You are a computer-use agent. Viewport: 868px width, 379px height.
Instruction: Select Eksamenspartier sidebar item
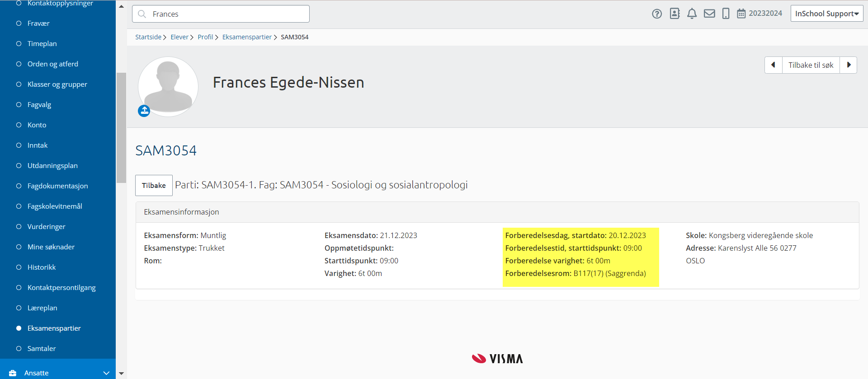pyautogui.click(x=54, y=328)
